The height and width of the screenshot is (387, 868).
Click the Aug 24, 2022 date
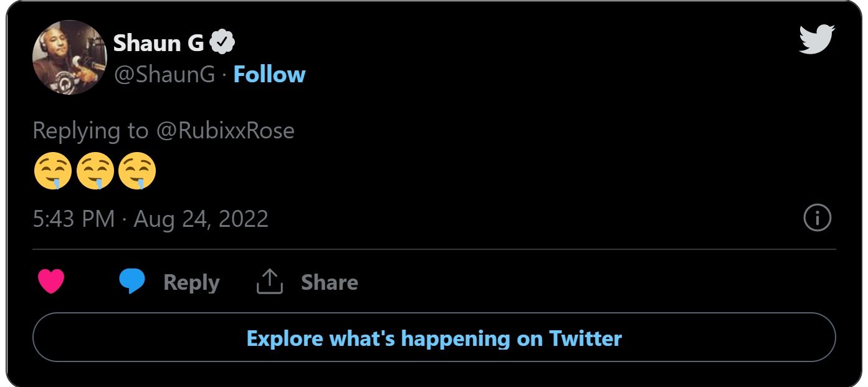201,219
